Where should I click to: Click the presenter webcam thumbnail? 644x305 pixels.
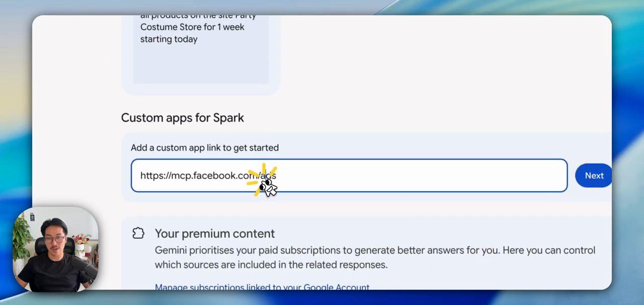pos(55,250)
